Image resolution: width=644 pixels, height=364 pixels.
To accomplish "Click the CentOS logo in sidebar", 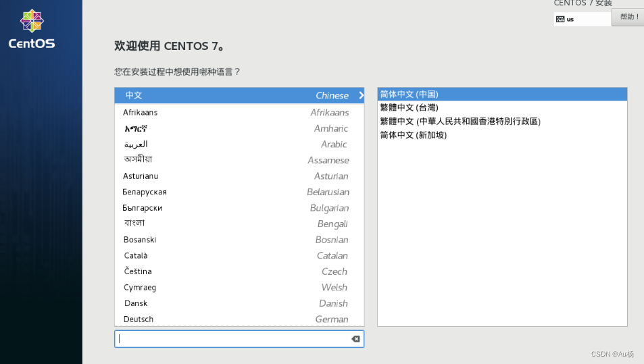I will 32,29.
